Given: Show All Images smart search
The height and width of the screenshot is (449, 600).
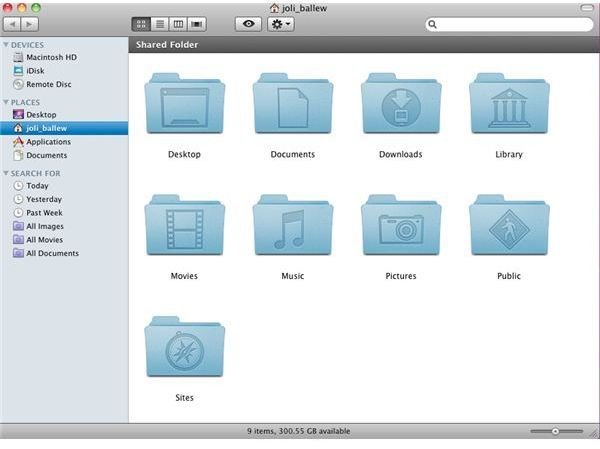Looking at the screenshot, I should (64, 226).
